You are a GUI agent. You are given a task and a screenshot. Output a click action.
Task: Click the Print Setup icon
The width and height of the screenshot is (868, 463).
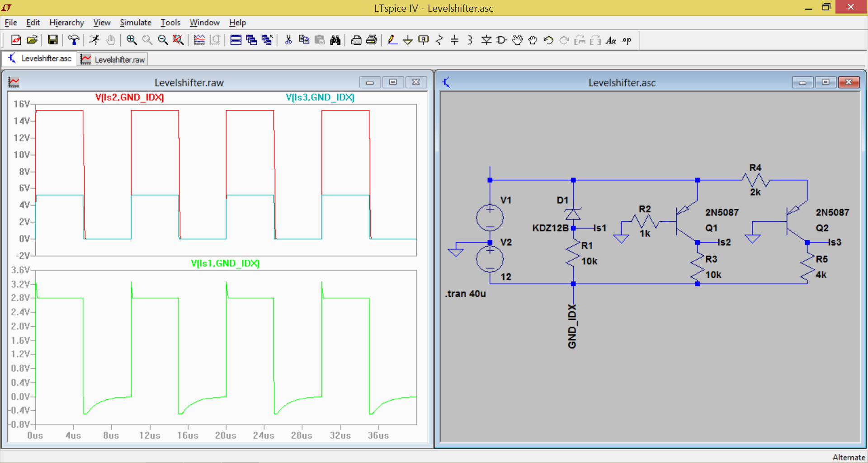[x=356, y=40]
